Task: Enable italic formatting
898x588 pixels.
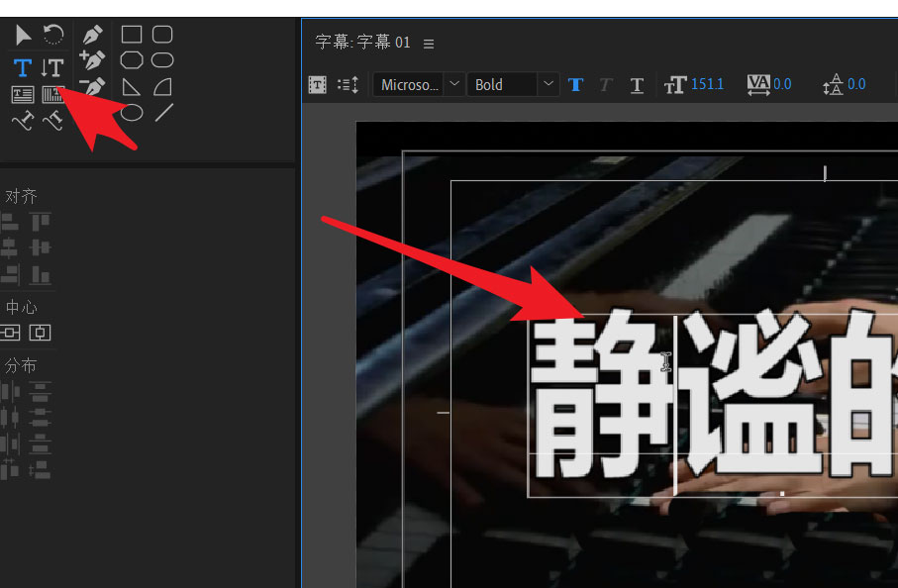Action: click(605, 85)
